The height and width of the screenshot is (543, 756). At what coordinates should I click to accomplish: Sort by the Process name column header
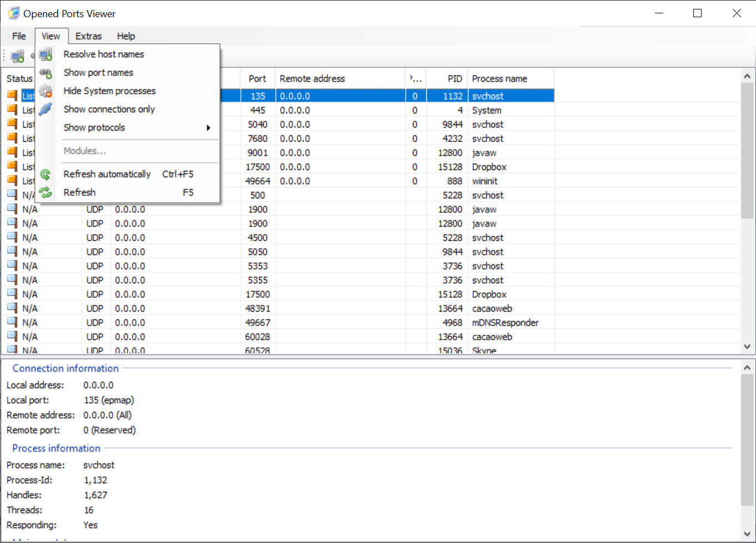click(x=499, y=79)
